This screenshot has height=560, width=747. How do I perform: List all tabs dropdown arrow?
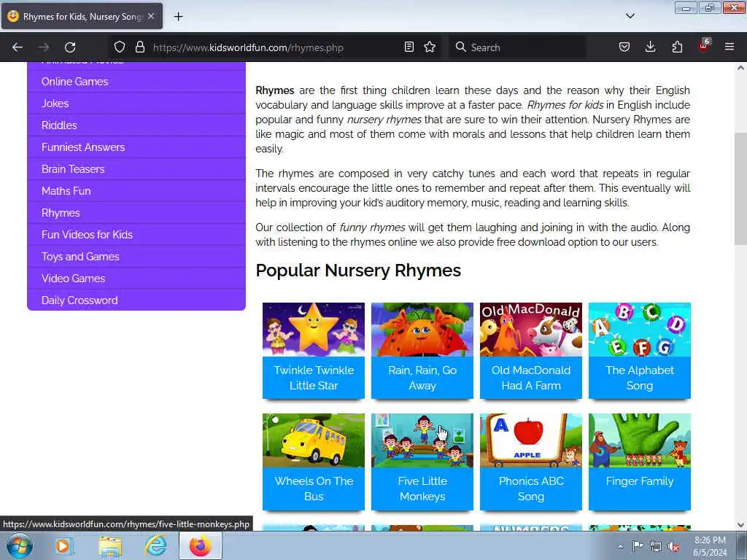point(630,16)
